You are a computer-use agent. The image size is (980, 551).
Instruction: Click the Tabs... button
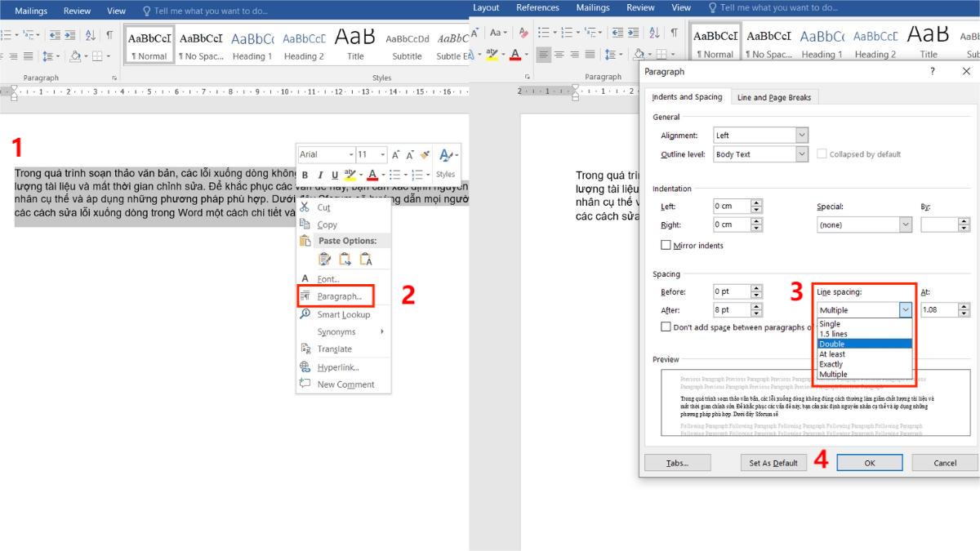676,463
